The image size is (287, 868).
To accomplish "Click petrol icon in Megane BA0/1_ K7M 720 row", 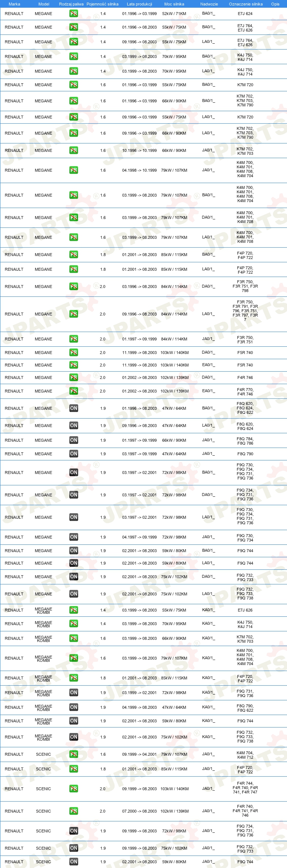I will click(73, 85).
